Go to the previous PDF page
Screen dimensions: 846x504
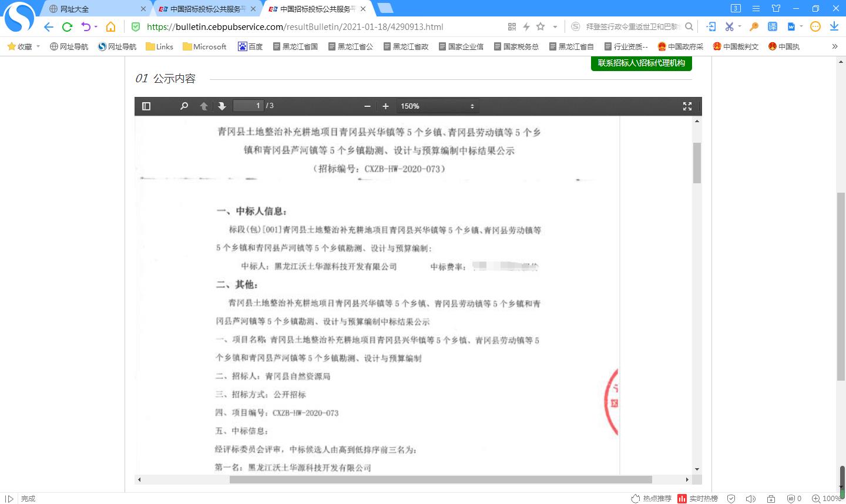point(204,106)
